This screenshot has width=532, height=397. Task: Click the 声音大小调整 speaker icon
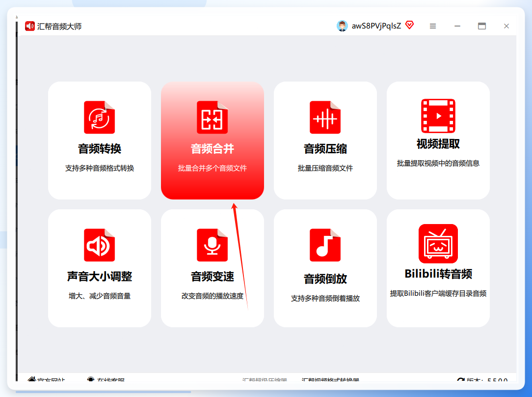(100, 245)
